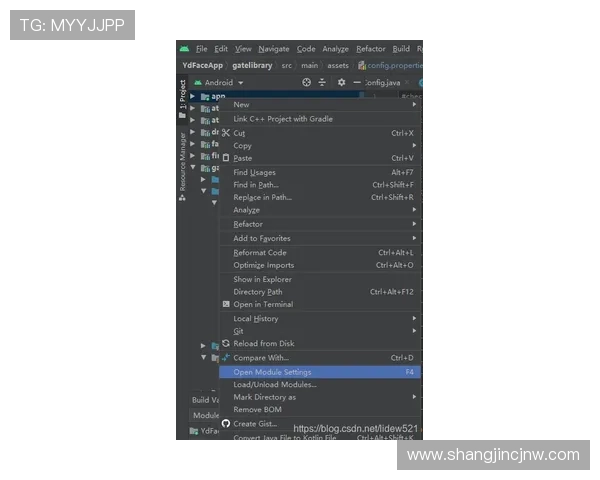The height and width of the screenshot is (480, 600).
Task: Open the Edit menu
Action: 221,49
